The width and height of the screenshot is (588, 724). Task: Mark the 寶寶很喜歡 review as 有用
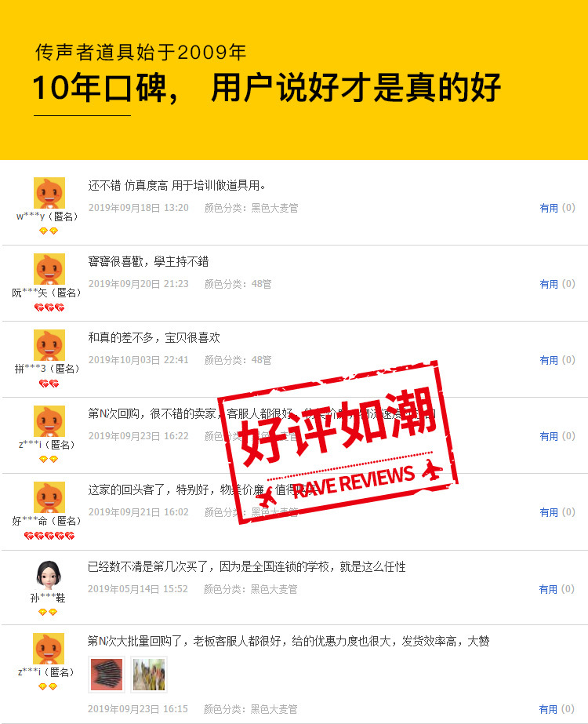click(x=549, y=285)
